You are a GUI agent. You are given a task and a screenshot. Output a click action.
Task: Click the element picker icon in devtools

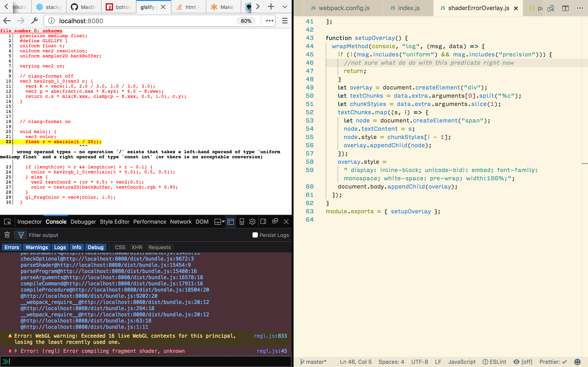point(8,222)
